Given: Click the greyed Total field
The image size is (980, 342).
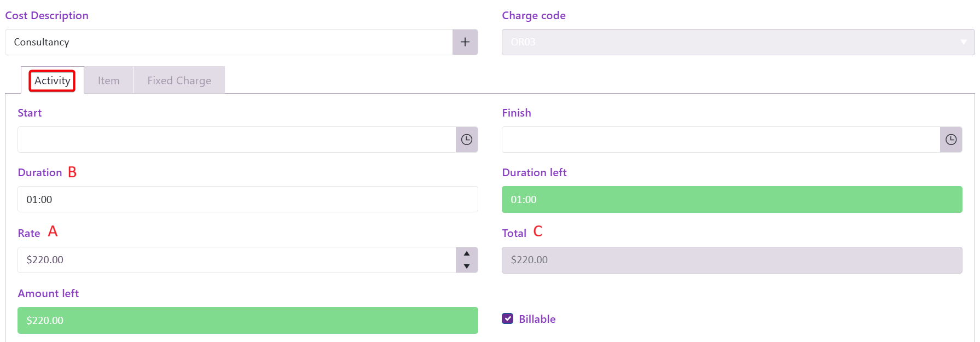Looking at the screenshot, I should click(x=732, y=260).
